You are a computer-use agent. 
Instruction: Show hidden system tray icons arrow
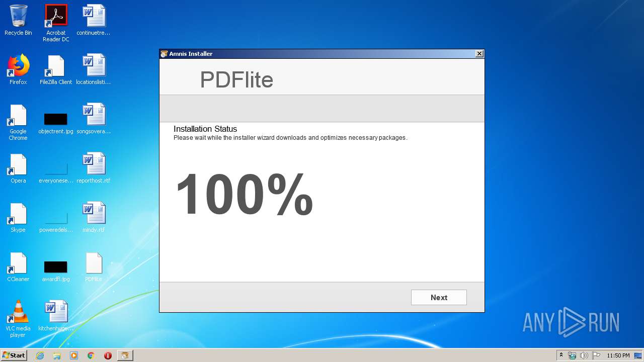[561, 355]
